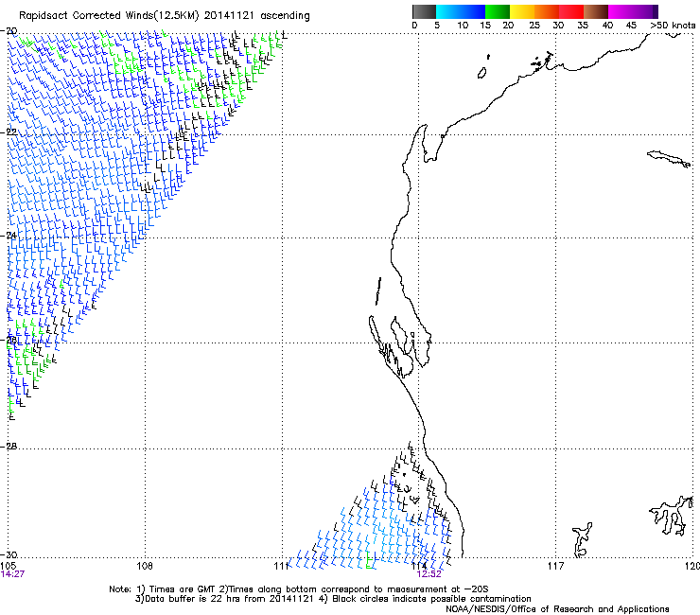Click the small oval island near the northern coast
The height and width of the screenshot is (615, 700).
[482, 73]
